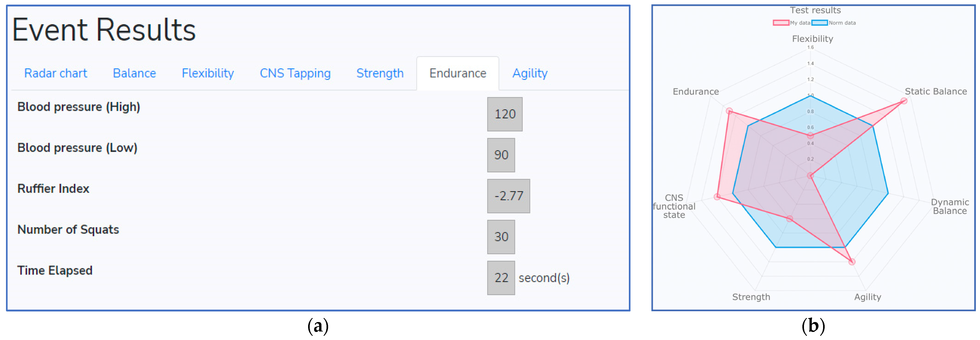Open the CNS Tapping tab
This screenshot has width=980, height=340.
click(295, 73)
